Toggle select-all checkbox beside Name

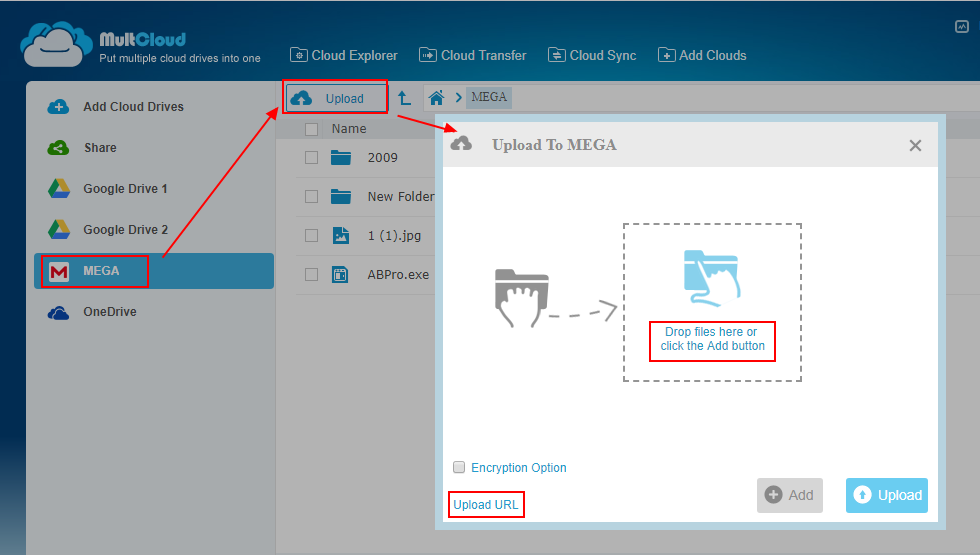click(311, 129)
